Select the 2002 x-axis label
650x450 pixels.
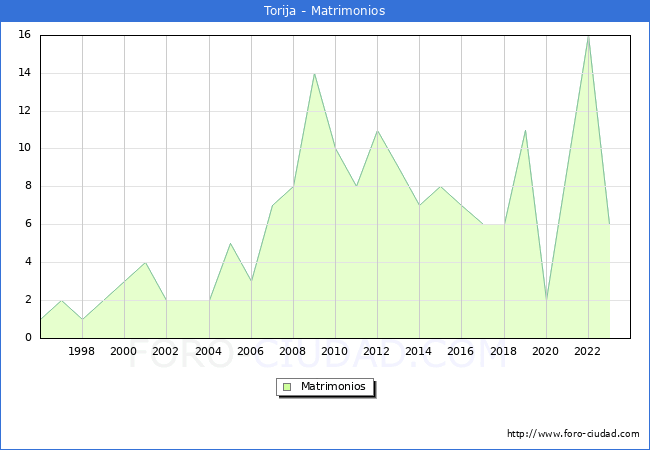[x=165, y=351]
